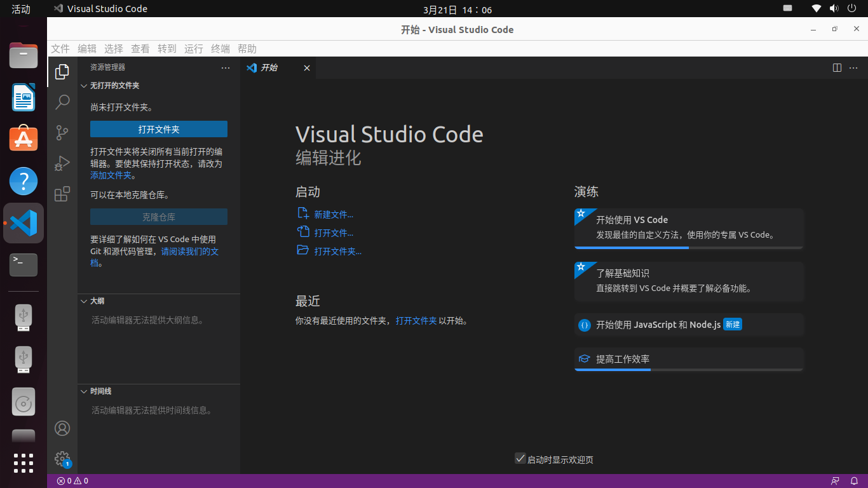
Task: Click the 活动 overview button
Action: [x=21, y=9]
